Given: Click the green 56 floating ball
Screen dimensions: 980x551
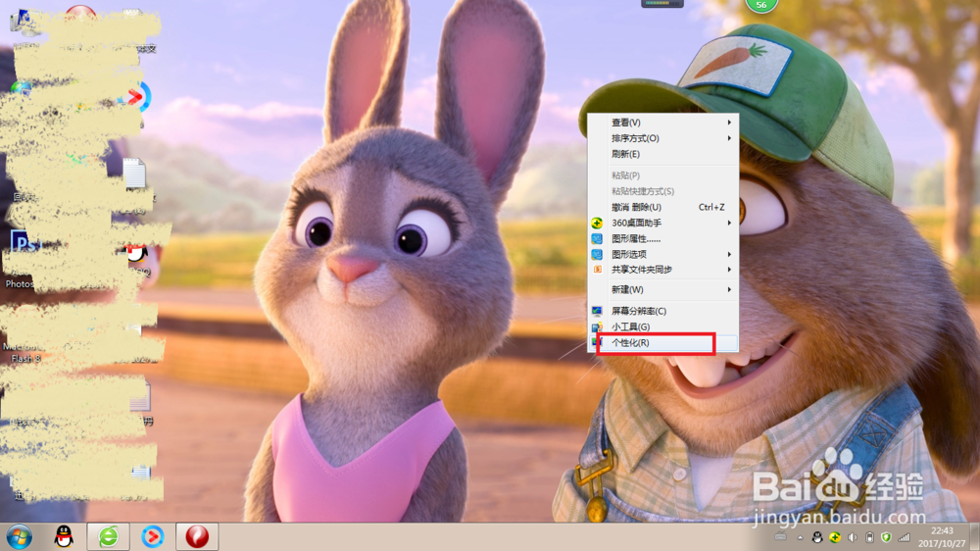Looking at the screenshot, I should 760,5.
